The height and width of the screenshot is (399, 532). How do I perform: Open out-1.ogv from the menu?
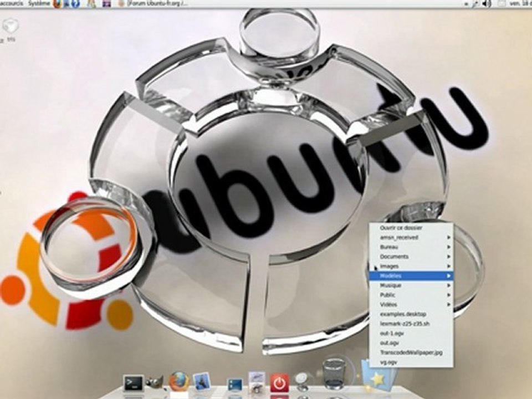pos(411,334)
